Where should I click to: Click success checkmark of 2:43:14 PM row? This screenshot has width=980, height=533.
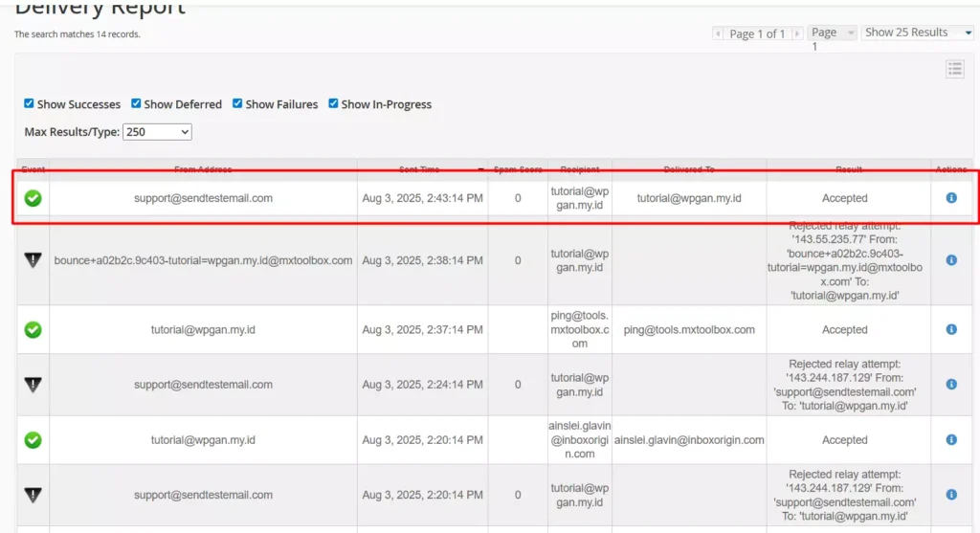33,198
